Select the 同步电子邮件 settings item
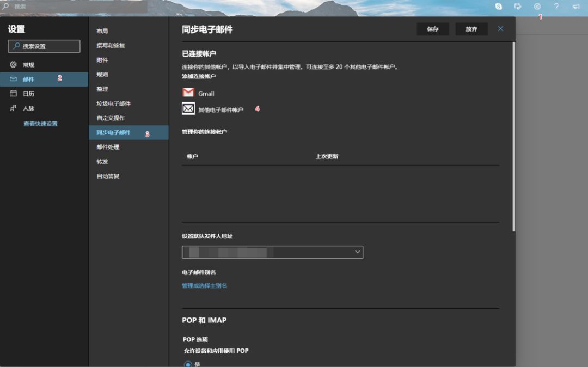This screenshot has width=588, height=367. click(128, 133)
